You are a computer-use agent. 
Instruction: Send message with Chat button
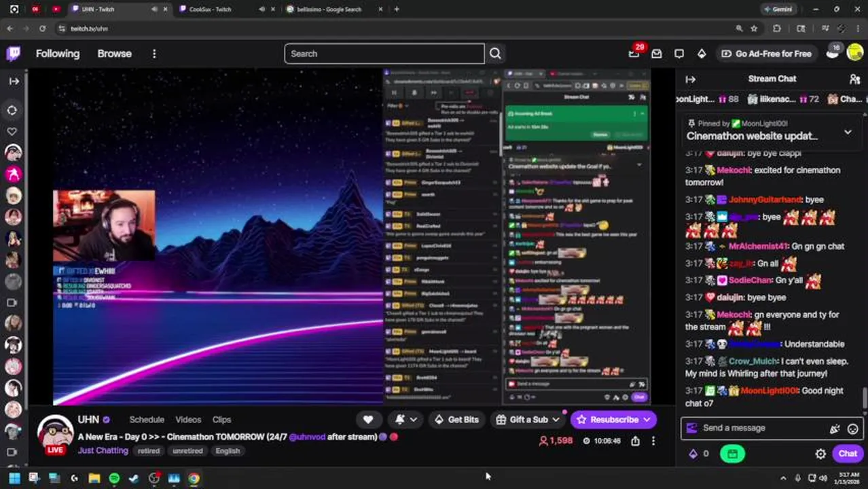coord(848,454)
